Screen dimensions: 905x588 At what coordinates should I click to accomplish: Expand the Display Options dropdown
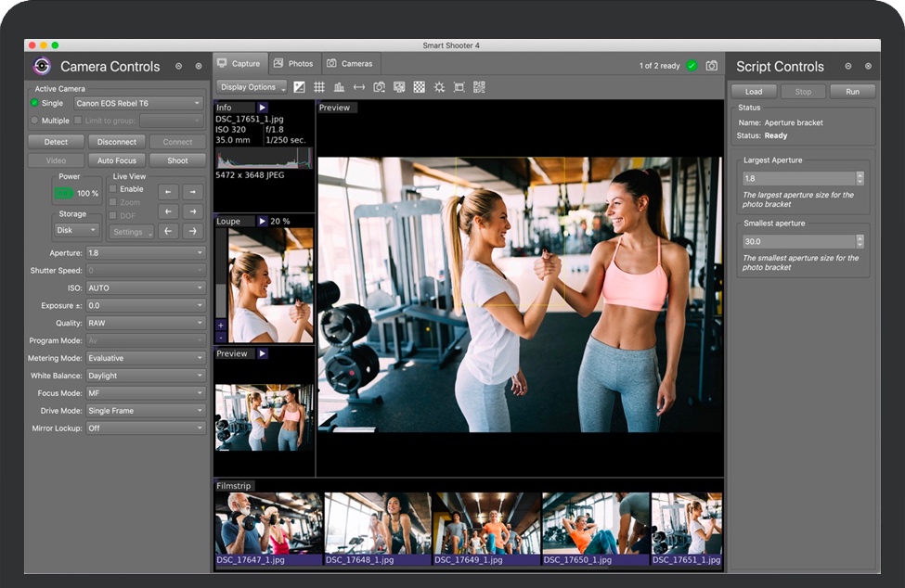pyautogui.click(x=252, y=87)
